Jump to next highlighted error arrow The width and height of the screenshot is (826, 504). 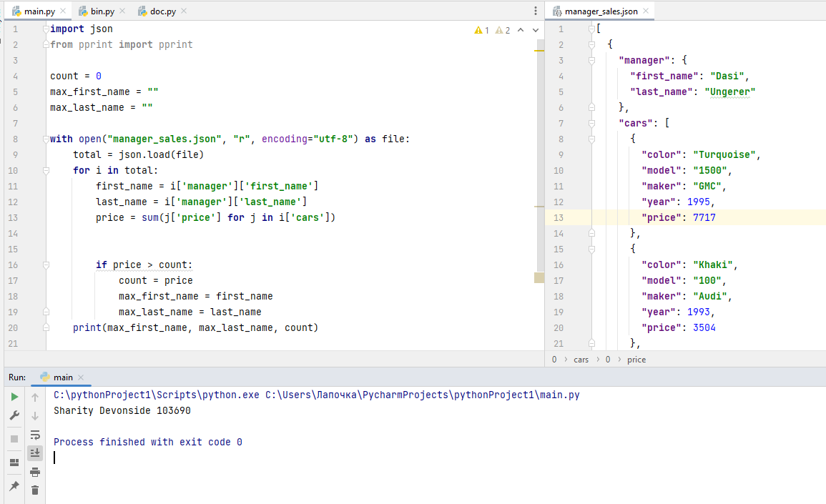pyautogui.click(x=535, y=30)
